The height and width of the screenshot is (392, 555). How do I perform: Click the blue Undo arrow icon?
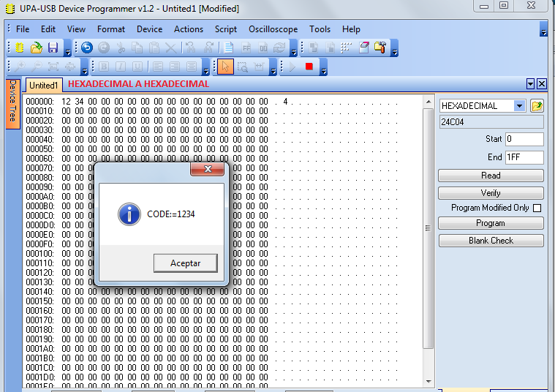[87, 48]
